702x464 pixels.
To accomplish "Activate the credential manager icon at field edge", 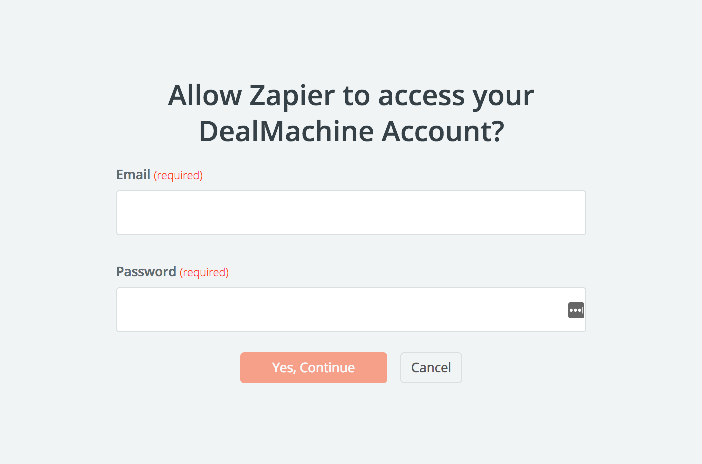I will 576,310.
